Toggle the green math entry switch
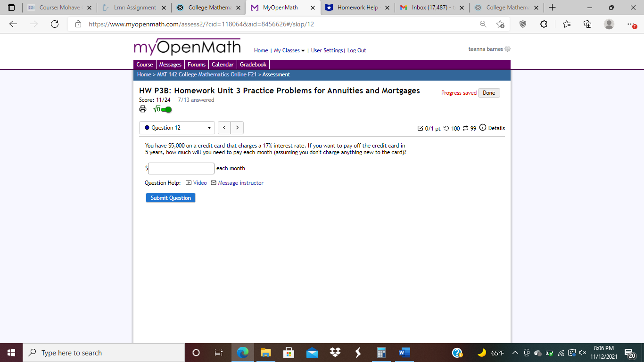 point(165,109)
